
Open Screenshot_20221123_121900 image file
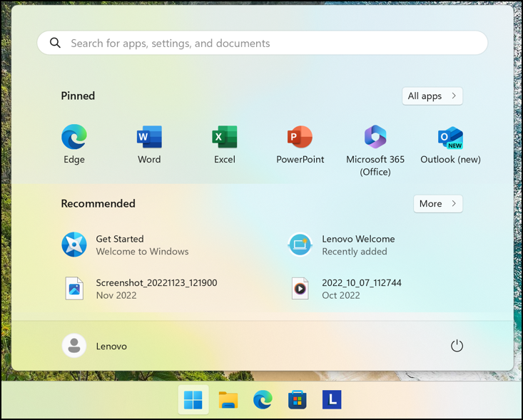pyautogui.click(x=140, y=289)
